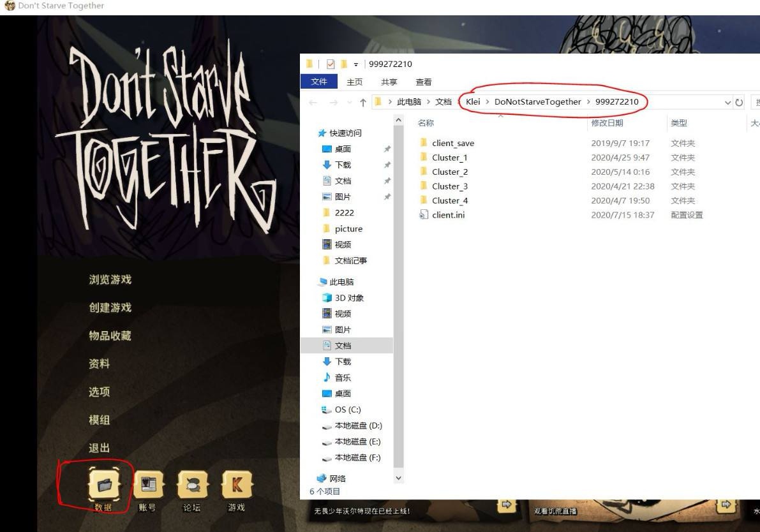The height and width of the screenshot is (532, 760).
Task: Expand the address bar history dropdown
Action: 727,102
